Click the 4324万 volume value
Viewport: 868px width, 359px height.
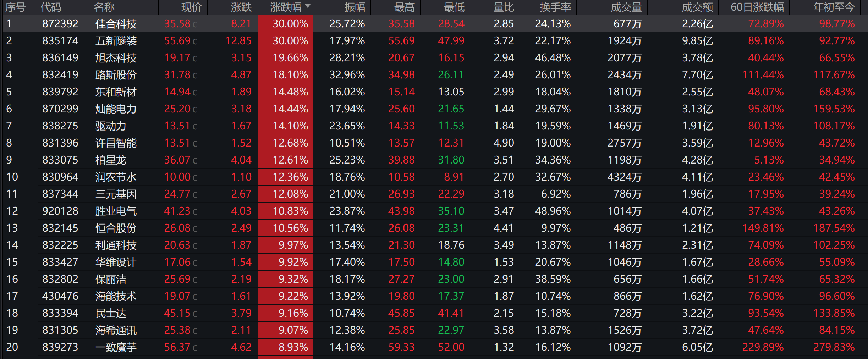point(625,177)
